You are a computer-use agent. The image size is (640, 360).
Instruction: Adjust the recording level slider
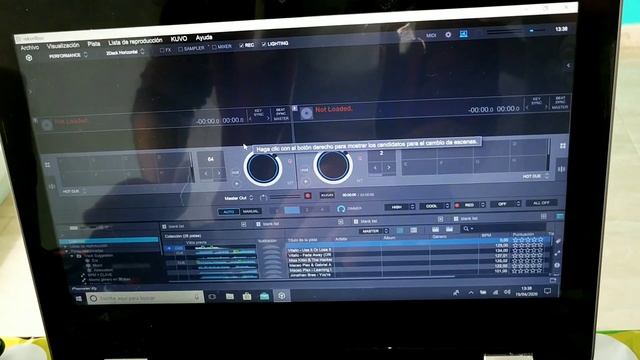(285, 196)
